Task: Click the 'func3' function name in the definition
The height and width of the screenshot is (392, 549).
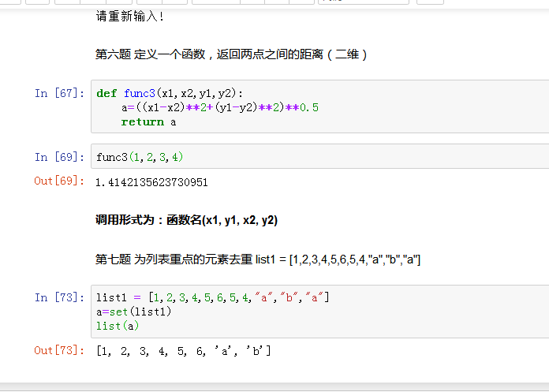Action: (140, 93)
